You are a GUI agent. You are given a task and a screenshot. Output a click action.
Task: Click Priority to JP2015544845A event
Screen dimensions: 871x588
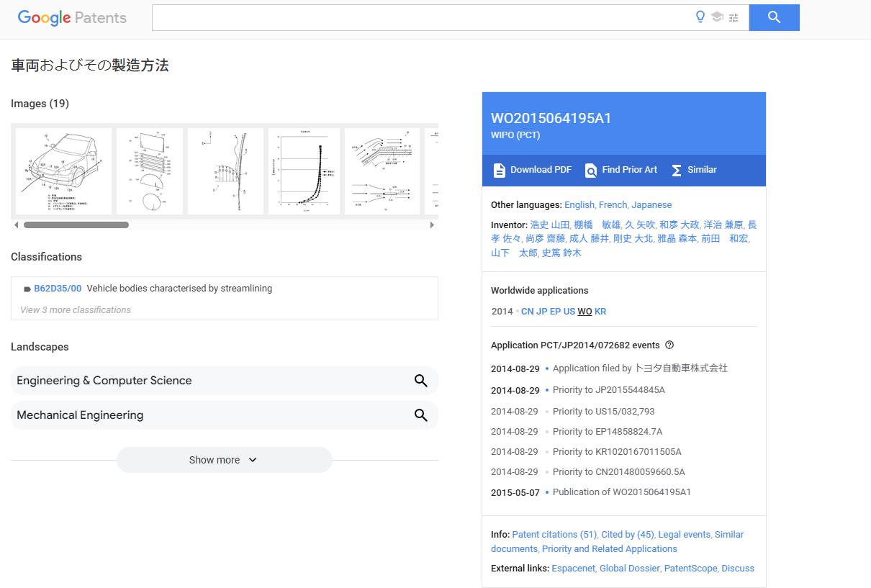point(609,390)
